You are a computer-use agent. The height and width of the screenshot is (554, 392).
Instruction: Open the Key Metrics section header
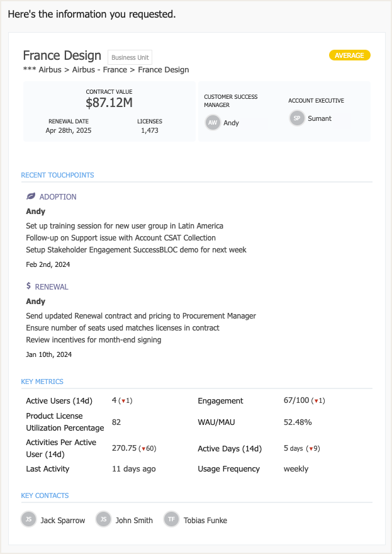click(x=42, y=382)
